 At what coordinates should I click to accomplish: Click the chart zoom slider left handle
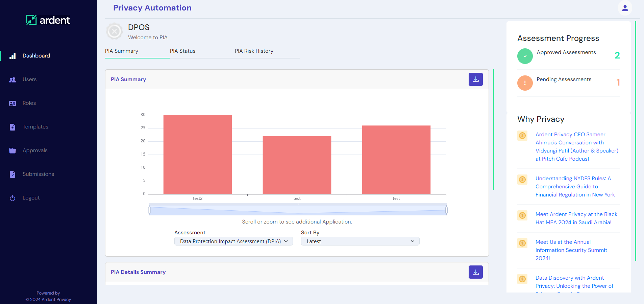pos(149,210)
